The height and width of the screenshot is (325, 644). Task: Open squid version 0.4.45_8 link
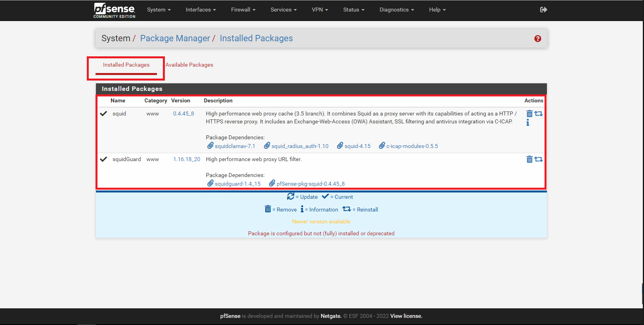(x=183, y=113)
